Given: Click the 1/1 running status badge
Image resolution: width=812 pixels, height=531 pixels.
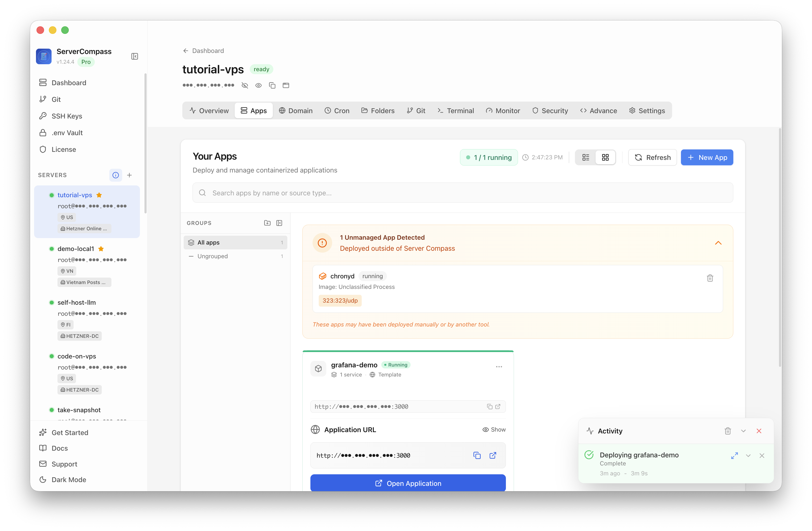Looking at the screenshot, I should coord(488,157).
